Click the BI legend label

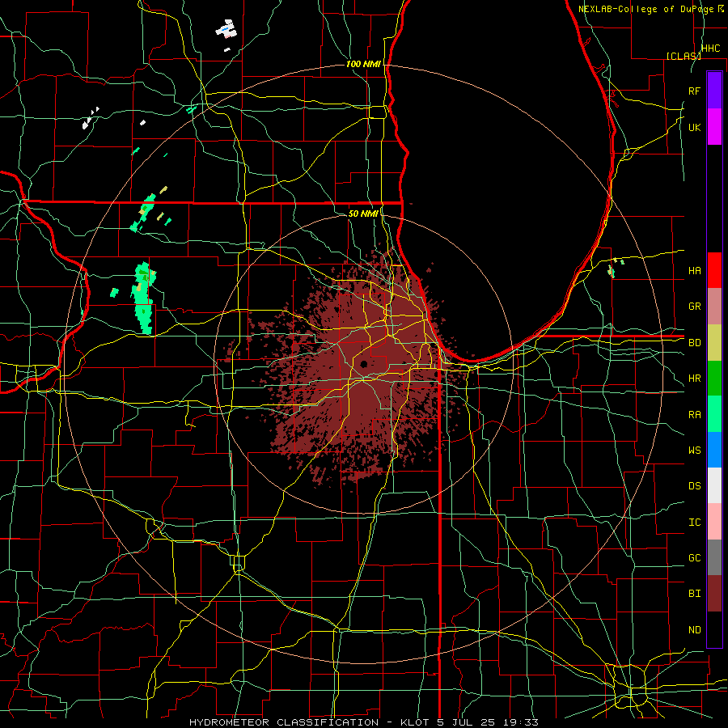pos(694,594)
